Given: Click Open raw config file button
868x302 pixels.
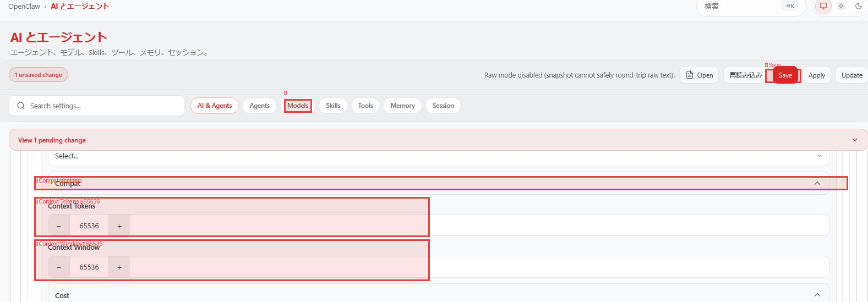Looking at the screenshot, I should pos(699,75).
